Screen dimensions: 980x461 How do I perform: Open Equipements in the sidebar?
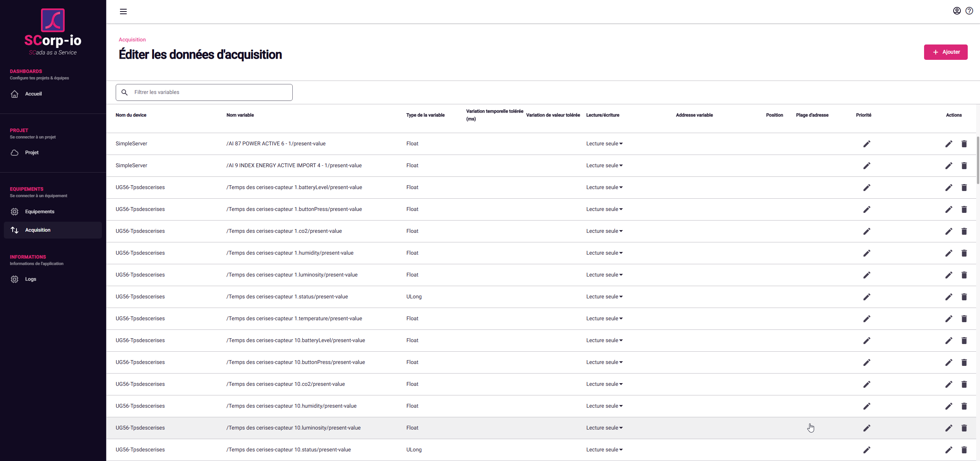pos(39,212)
